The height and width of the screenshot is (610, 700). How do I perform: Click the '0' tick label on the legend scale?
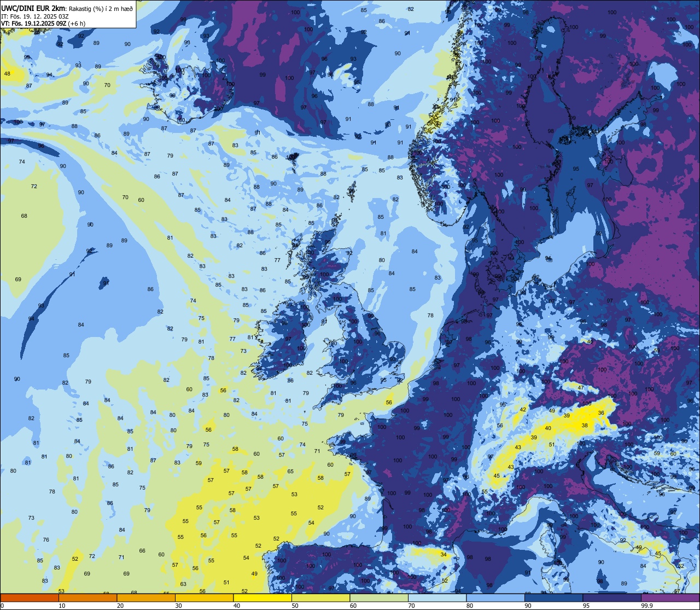pyautogui.click(x=3, y=606)
